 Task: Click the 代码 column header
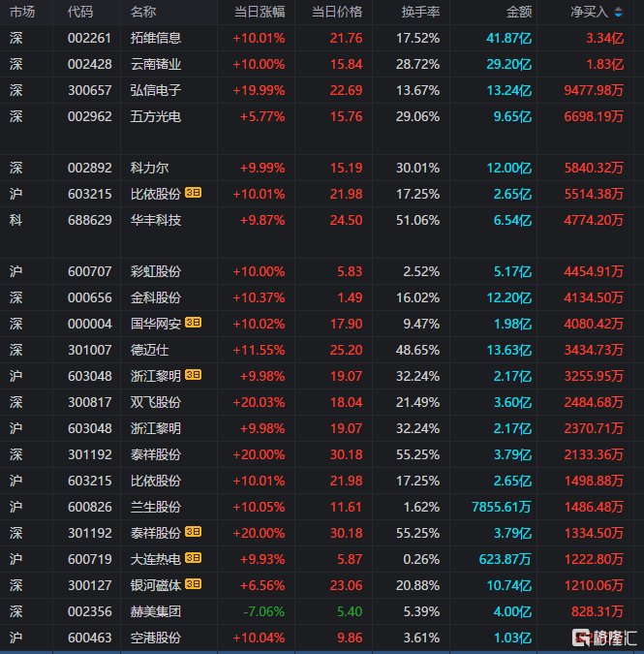[x=80, y=13]
